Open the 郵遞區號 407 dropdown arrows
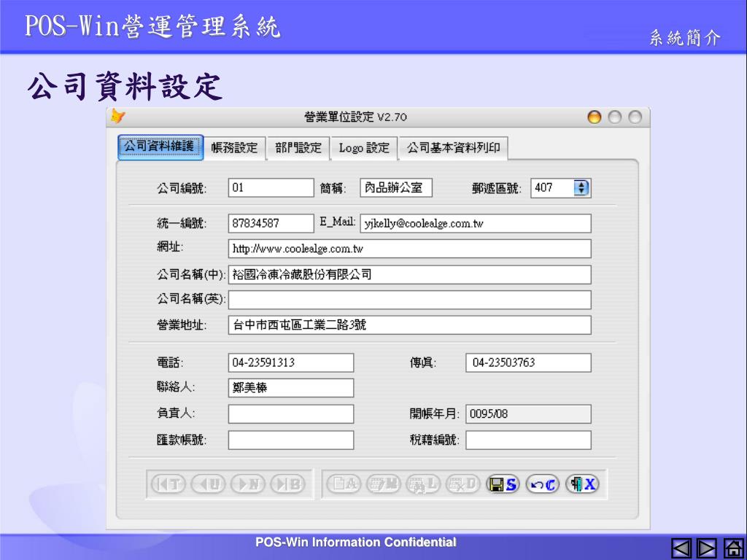Viewport: 747px width, 560px height. pos(581,187)
